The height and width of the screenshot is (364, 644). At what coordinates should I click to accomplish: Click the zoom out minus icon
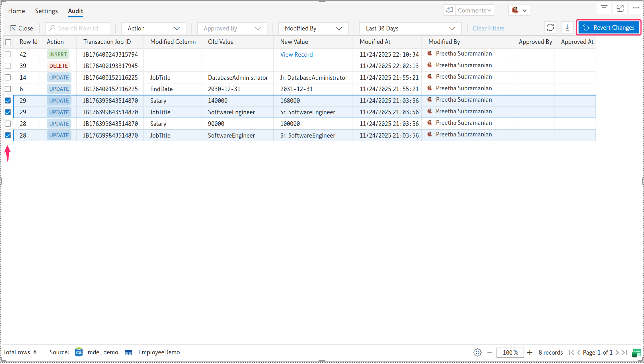point(490,352)
